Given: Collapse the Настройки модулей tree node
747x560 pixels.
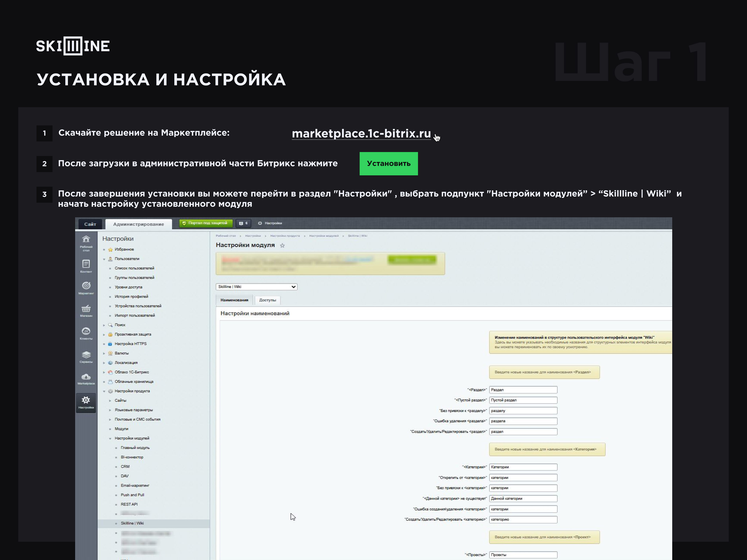Looking at the screenshot, I should [x=110, y=438].
